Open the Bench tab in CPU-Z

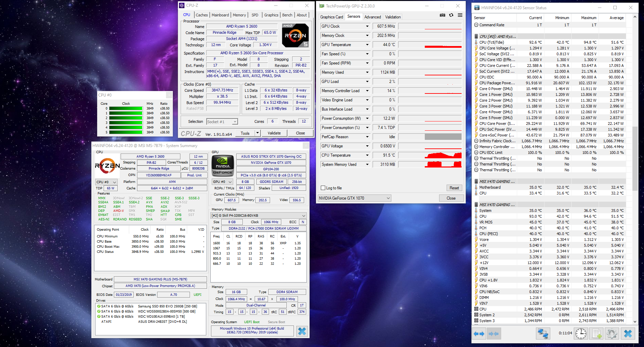[x=287, y=15]
